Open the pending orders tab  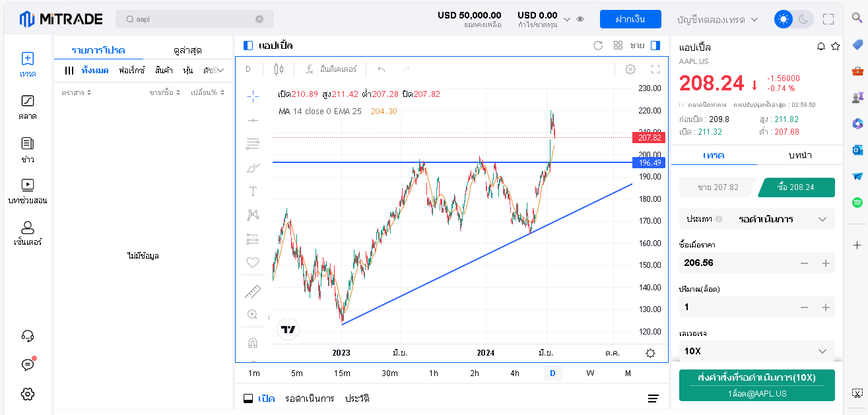(x=310, y=399)
